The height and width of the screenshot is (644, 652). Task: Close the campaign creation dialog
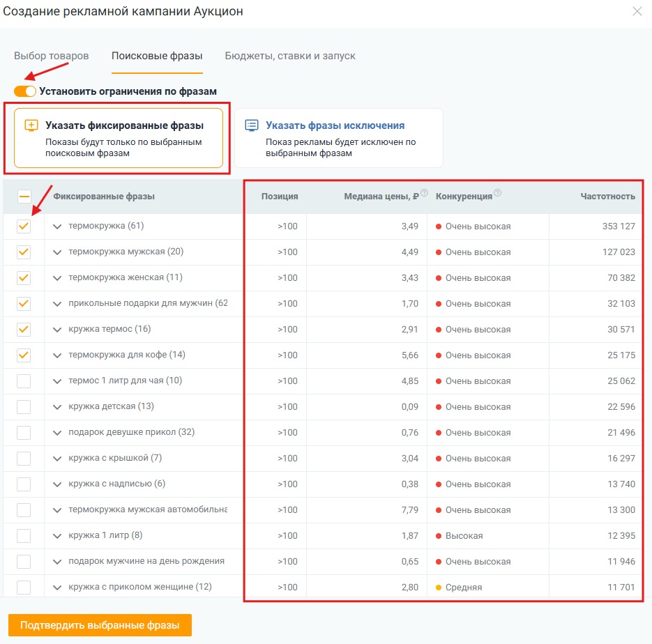[637, 11]
